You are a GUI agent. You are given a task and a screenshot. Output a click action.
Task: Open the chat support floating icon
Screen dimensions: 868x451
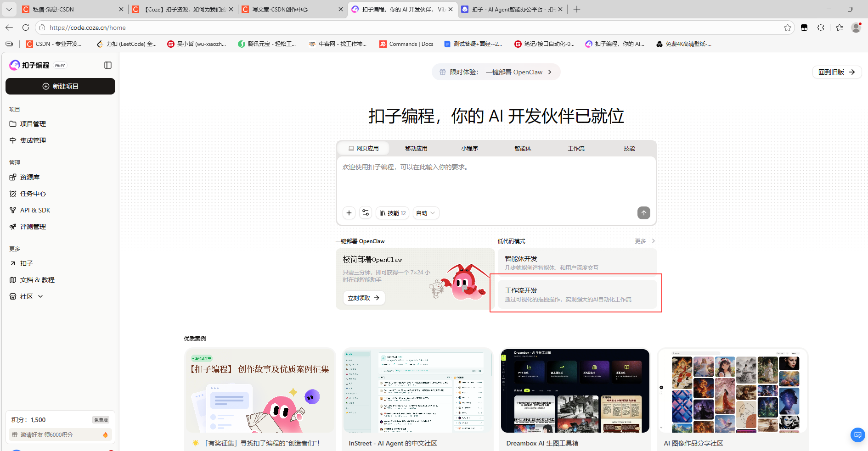pyautogui.click(x=857, y=434)
